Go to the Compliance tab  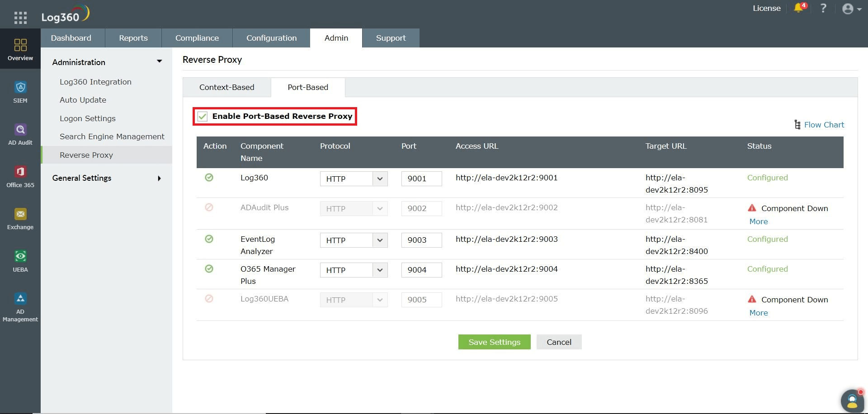197,38
